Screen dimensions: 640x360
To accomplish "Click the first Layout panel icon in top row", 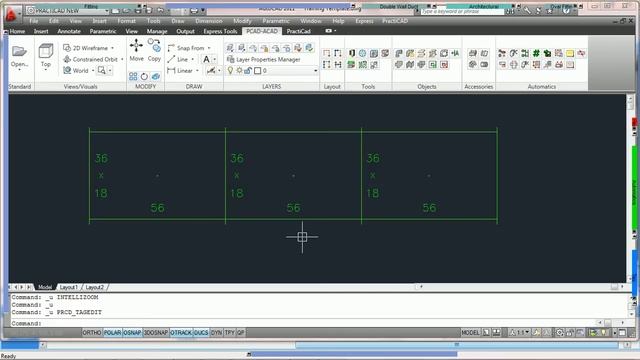I will 327,53.
